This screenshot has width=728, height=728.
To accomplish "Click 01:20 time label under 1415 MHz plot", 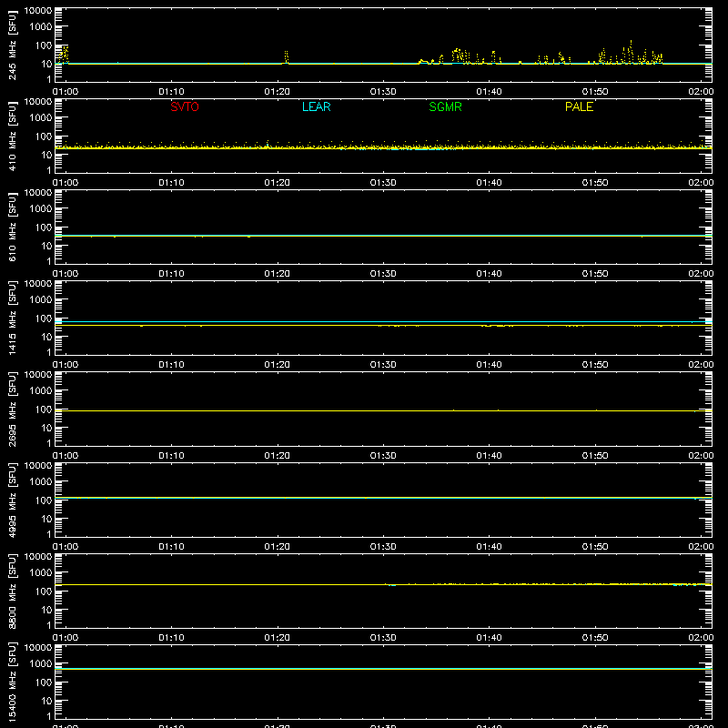I will (x=278, y=365).
